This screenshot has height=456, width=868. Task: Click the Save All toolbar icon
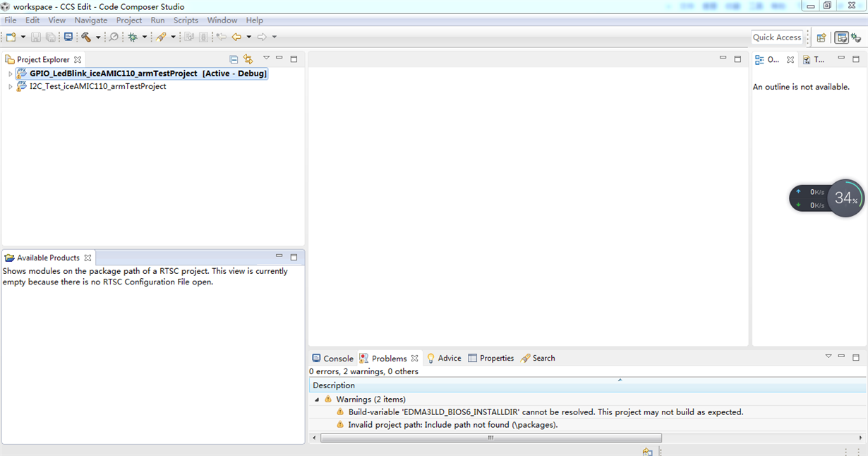coord(51,37)
